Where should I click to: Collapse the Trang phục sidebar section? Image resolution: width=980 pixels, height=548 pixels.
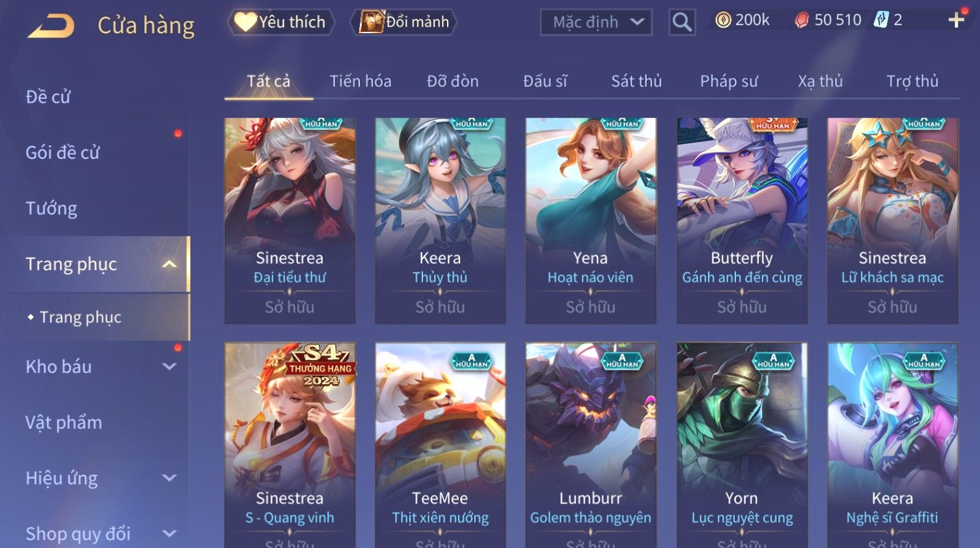click(x=169, y=264)
